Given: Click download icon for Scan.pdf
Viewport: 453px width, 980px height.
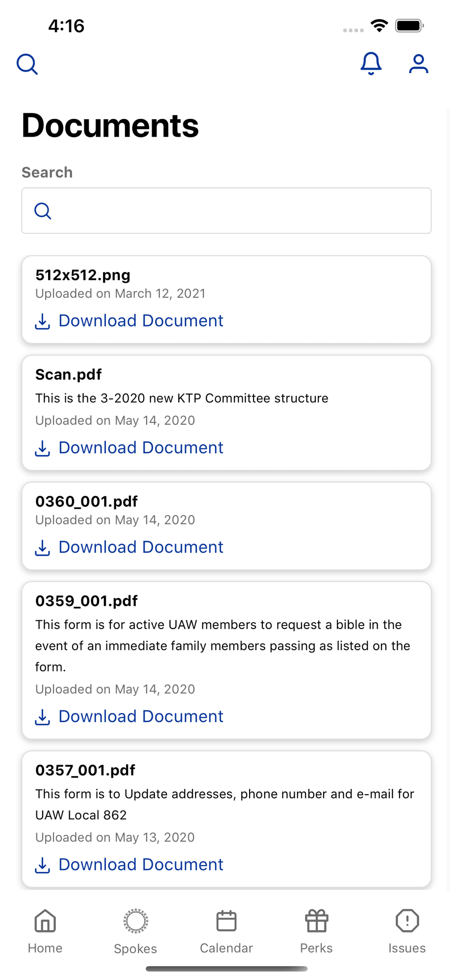Looking at the screenshot, I should (43, 448).
